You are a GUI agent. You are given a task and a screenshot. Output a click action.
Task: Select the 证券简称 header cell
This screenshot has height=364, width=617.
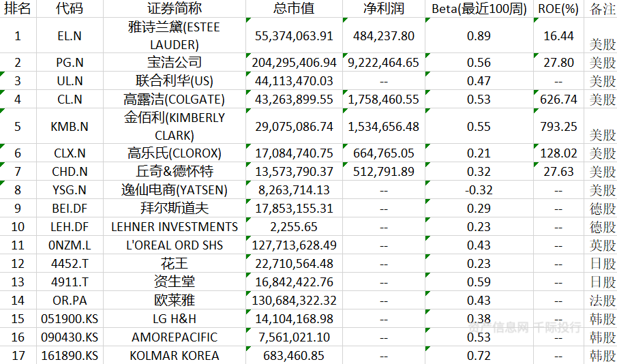point(175,9)
